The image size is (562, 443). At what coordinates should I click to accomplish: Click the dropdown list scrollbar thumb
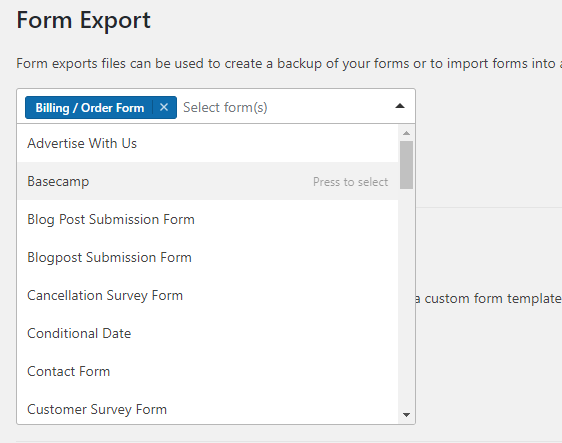click(x=406, y=165)
